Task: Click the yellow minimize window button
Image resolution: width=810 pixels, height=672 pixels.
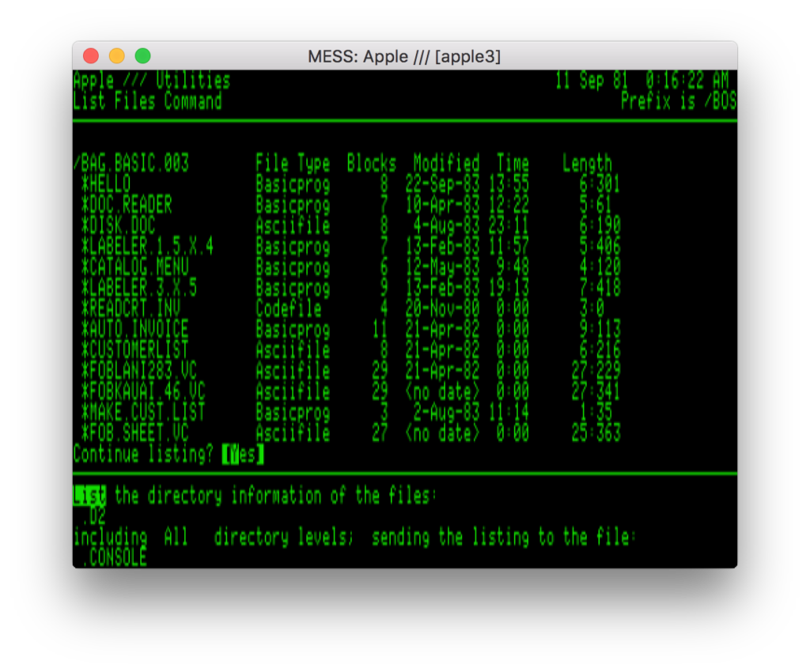Action: (117, 56)
